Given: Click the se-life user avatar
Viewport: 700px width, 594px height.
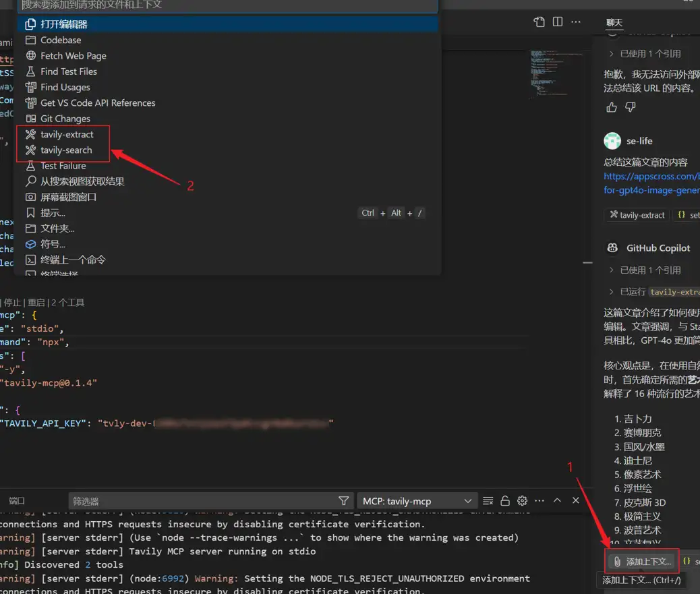Looking at the screenshot, I should [612, 141].
